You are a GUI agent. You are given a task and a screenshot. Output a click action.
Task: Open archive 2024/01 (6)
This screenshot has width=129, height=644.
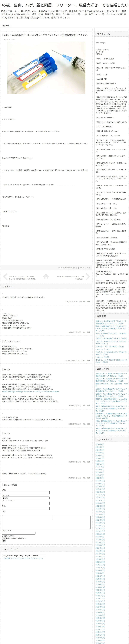99,458
